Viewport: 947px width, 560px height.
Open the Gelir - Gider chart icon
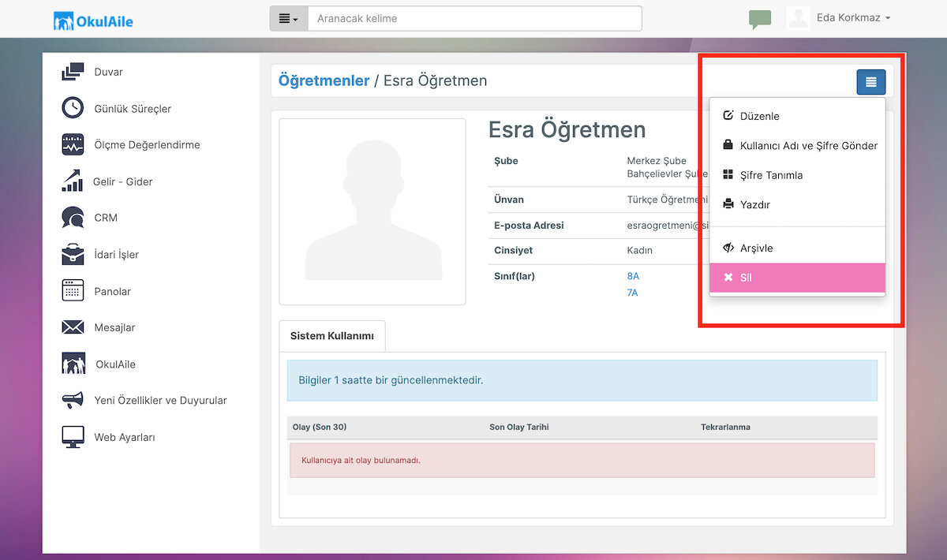click(73, 181)
